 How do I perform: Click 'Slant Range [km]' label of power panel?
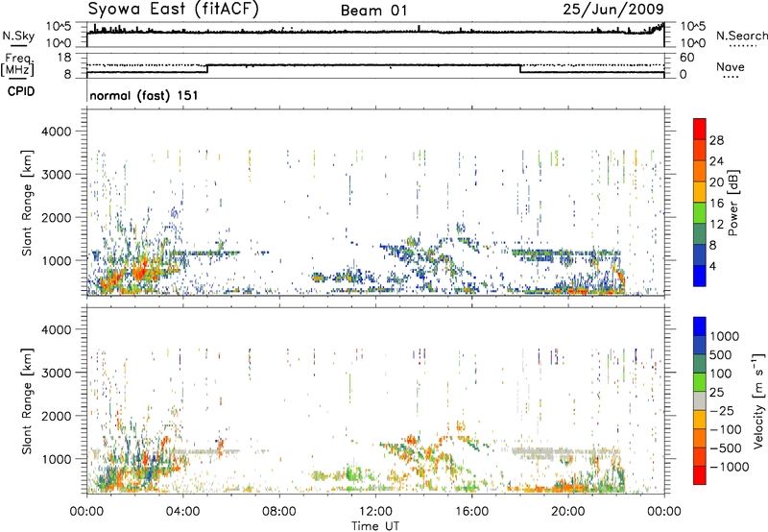(x=27, y=203)
